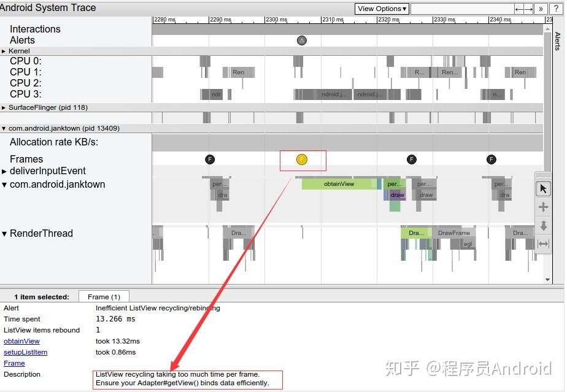Pick the timing measurement tool
The image size is (567, 392).
(543, 244)
